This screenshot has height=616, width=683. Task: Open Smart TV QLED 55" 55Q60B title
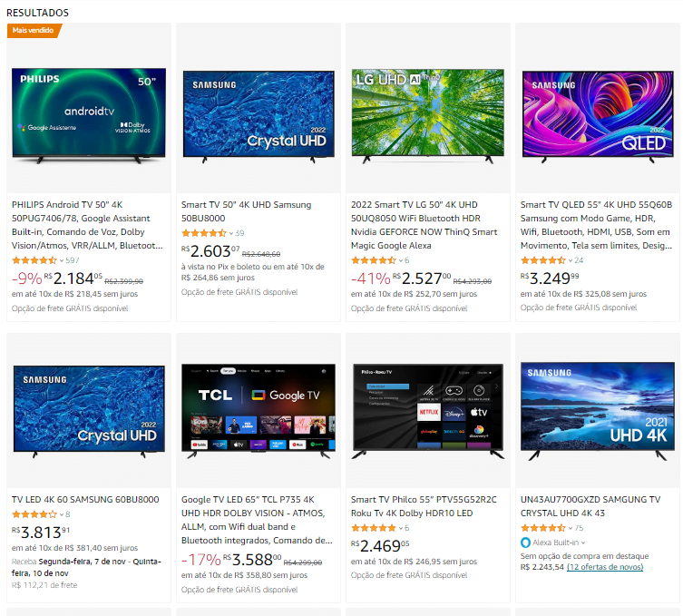coord(596,225)
